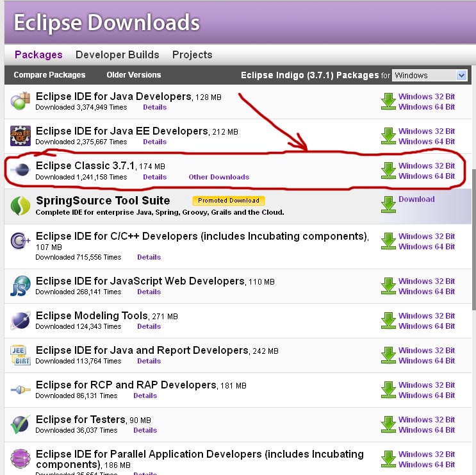Image resolution: width=476 pixels, height=475 pixels.
Task: Click green download arrow for Eclipse Classic
Action: coord(388,171)
